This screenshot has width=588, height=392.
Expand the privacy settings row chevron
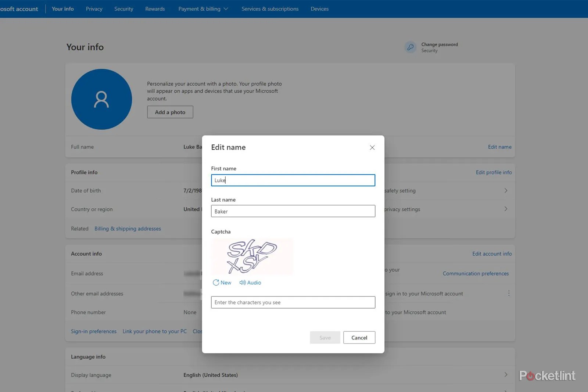click(x=506, y=209)
